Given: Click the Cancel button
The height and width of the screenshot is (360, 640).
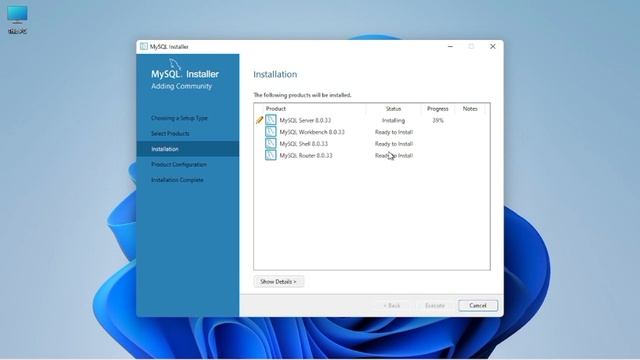Looking at the screenshot, I should click(x=478, y=305).
